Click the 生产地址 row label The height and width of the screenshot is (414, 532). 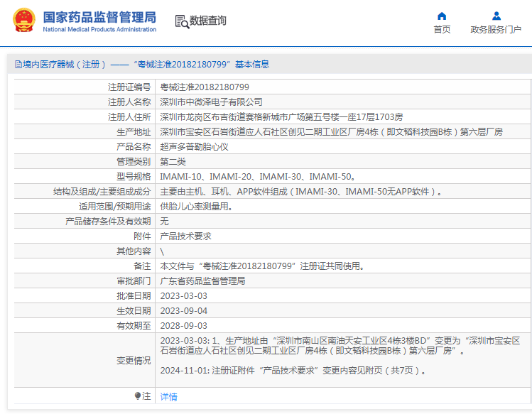tap(134, 132)
